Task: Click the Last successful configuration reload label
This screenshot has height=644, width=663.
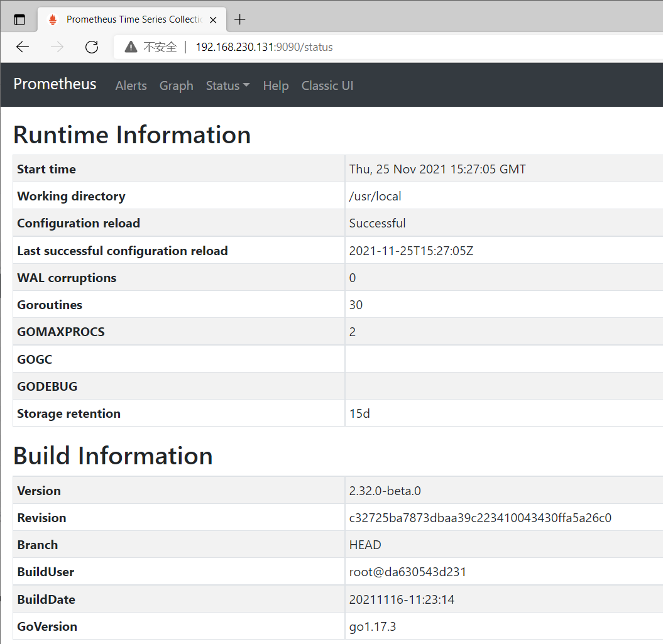Action: pos(123,251)
